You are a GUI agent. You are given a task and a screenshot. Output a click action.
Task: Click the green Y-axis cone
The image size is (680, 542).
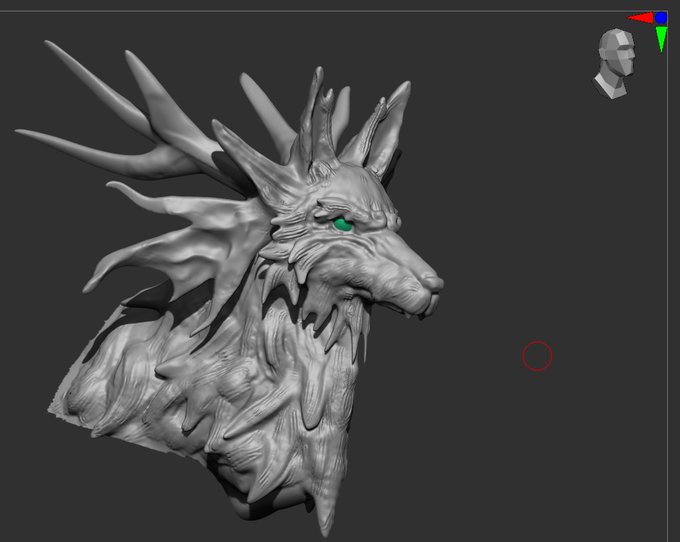click(x=661, y=39)
